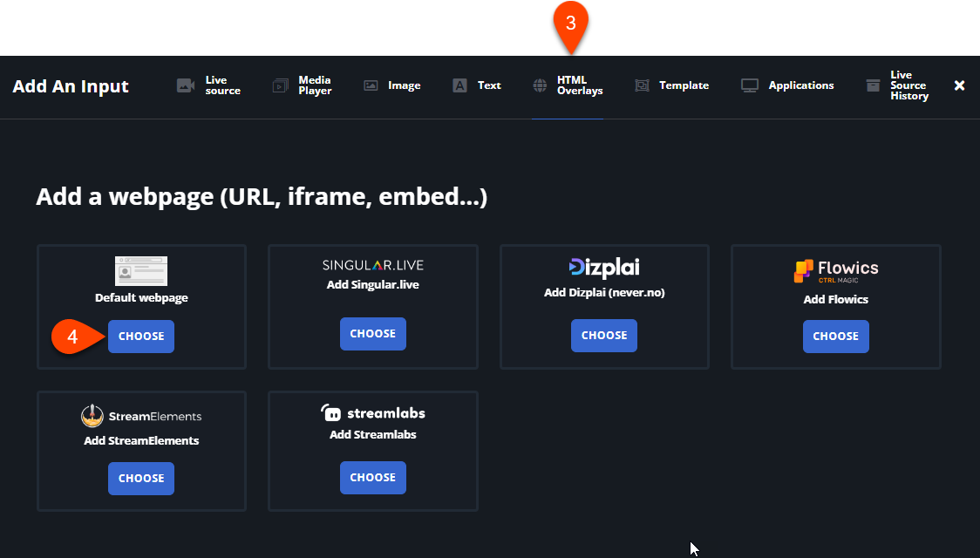Switch to the Template tab

(684, 85)
